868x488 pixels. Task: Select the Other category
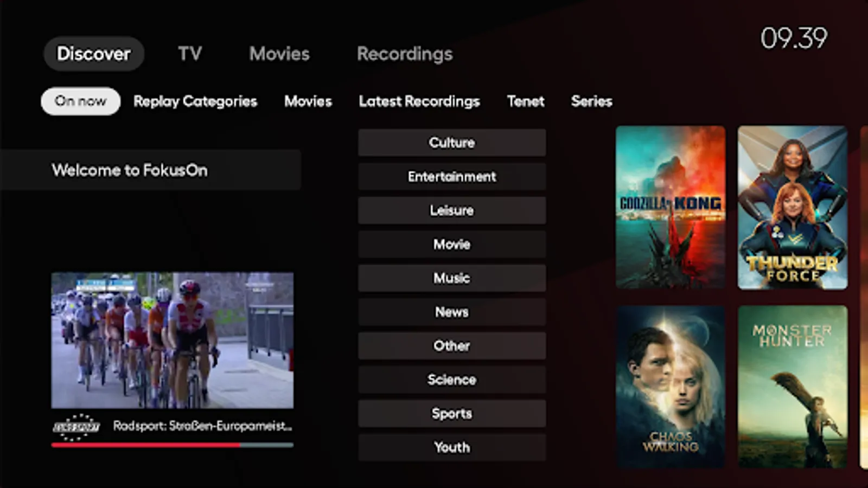452,346
